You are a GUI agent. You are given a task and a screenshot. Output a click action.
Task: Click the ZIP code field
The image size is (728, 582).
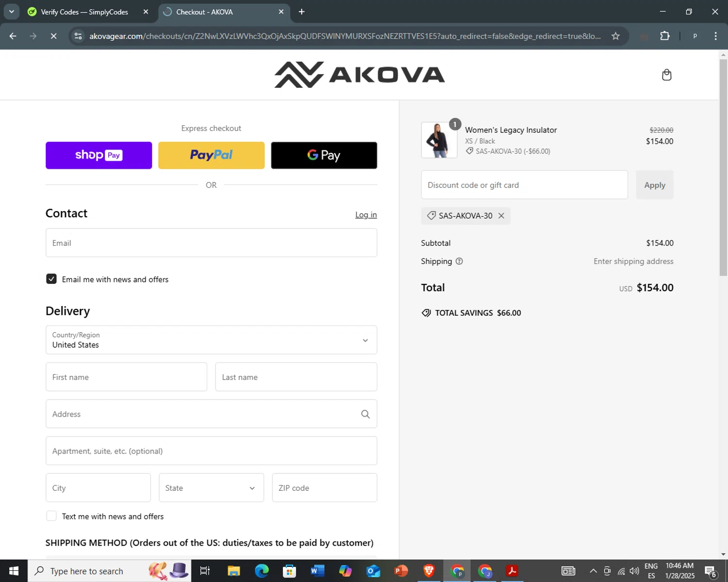[324, 488]
